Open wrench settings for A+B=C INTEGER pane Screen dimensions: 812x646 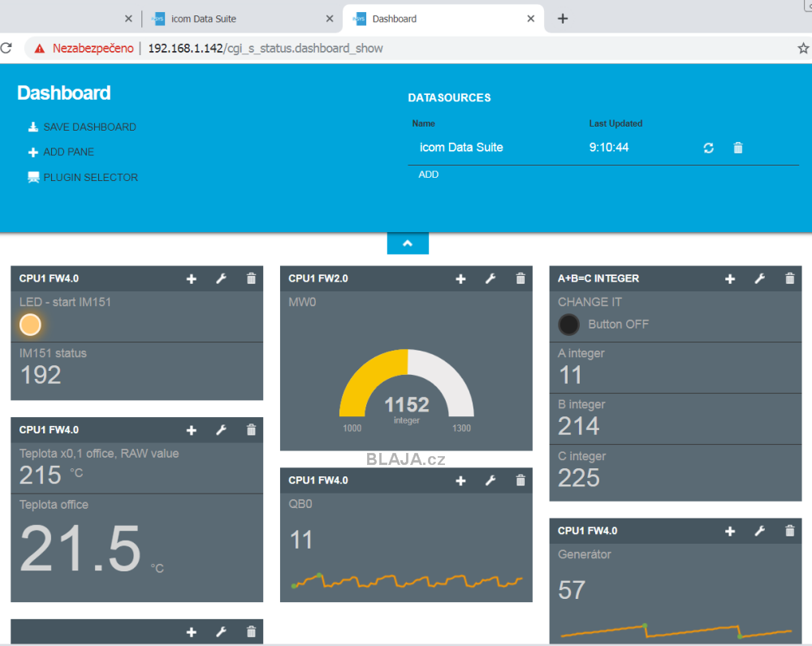(760, 279)
